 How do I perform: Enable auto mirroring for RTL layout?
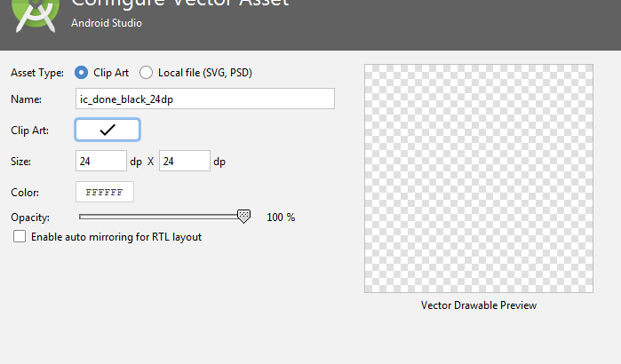click(20, 237)
